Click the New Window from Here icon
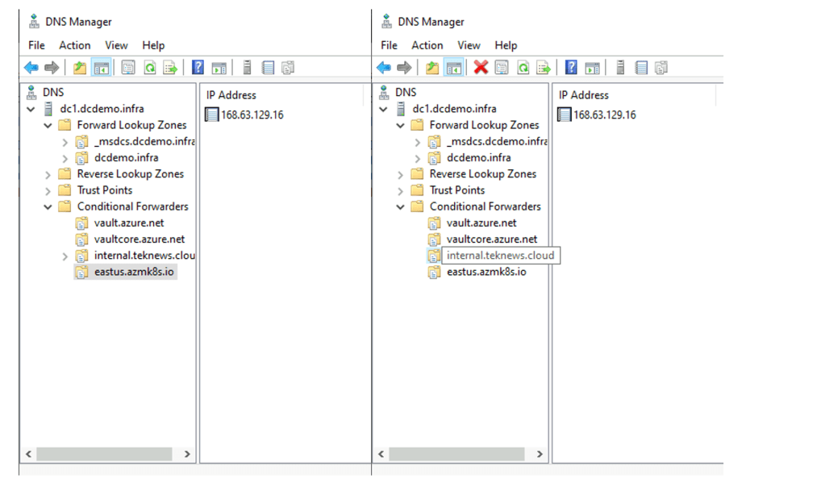The width and height of the screenshot is (825, 504). tap(219, 67)
